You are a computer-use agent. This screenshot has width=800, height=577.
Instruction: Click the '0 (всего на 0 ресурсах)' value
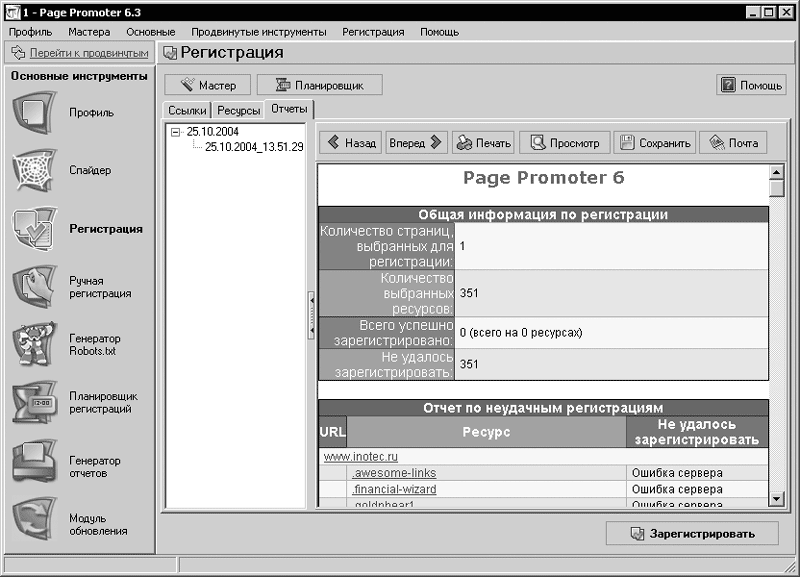[x=521, y=333]
